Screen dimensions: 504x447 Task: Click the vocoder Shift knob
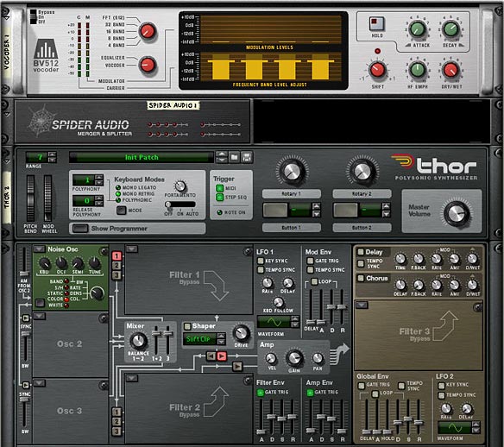tap(377, 70)
